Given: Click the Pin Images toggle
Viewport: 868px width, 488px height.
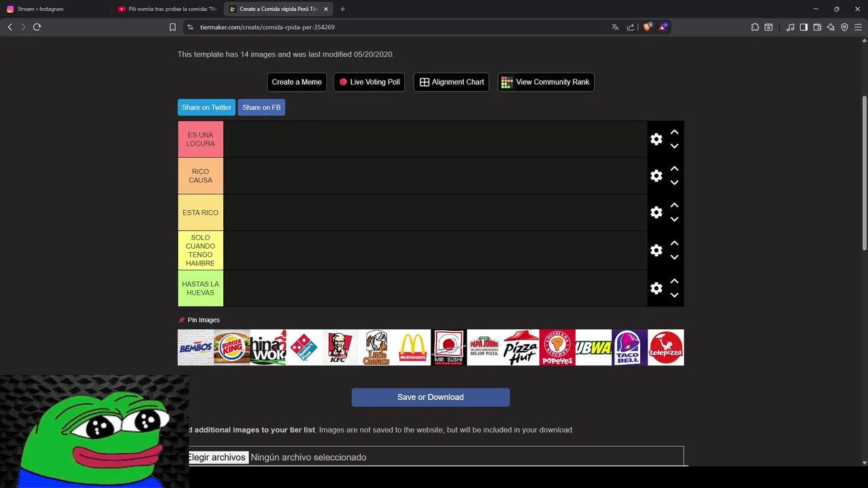Looking at the screenshot, I should (199, 320).
